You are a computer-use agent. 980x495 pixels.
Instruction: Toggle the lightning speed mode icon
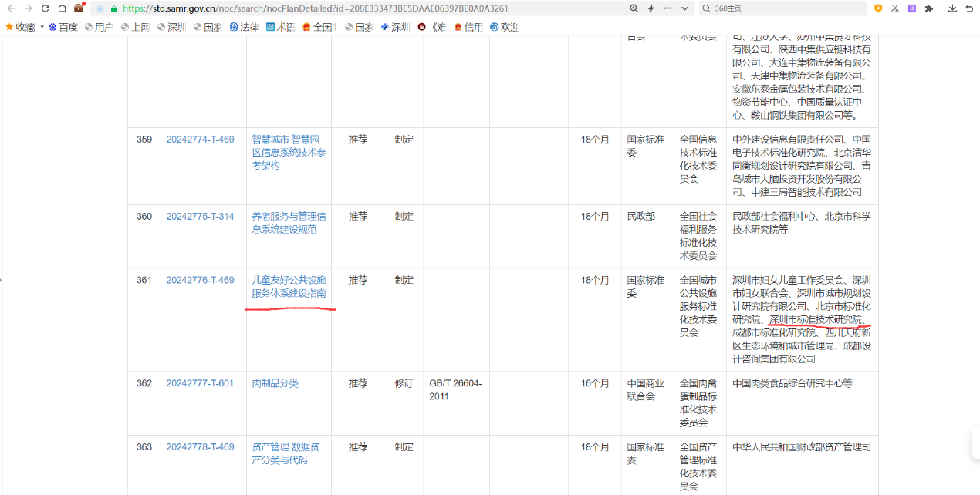[x=651, y=8]
